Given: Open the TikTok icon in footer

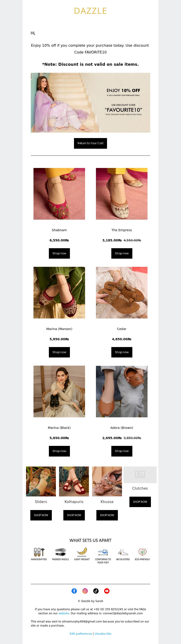Looking at the screenshot, I should pos(96,591).
